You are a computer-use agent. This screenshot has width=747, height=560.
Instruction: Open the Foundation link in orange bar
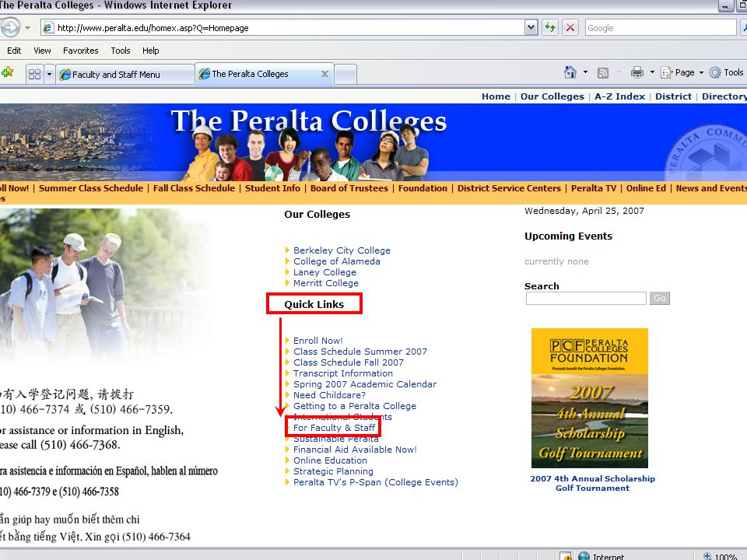pyautogui.click(x=423, y=188)
